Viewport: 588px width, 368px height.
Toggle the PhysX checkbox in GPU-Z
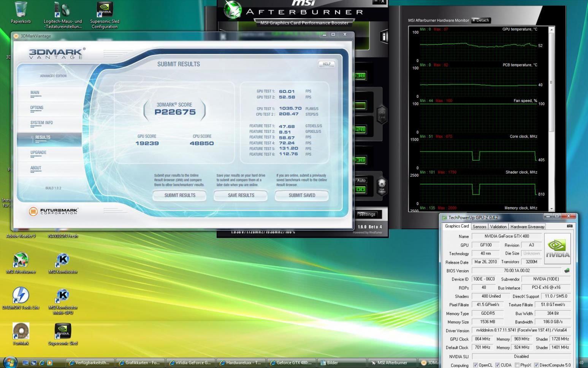(517, 365)
